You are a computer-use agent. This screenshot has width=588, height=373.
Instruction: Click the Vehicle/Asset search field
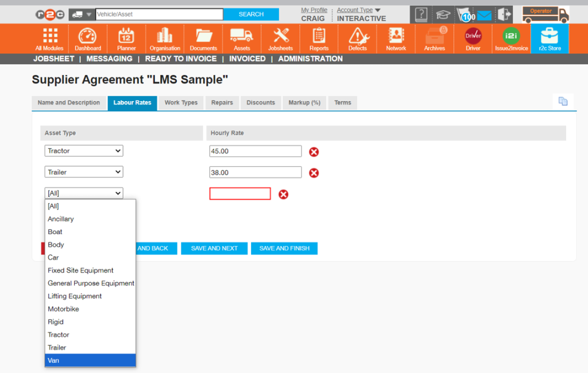pos(160,14)
